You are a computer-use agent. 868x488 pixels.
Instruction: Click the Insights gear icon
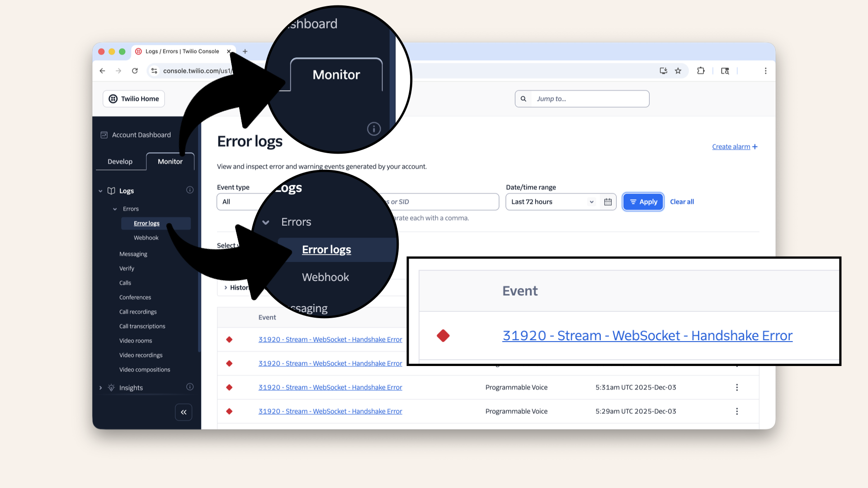coord(111,387)
